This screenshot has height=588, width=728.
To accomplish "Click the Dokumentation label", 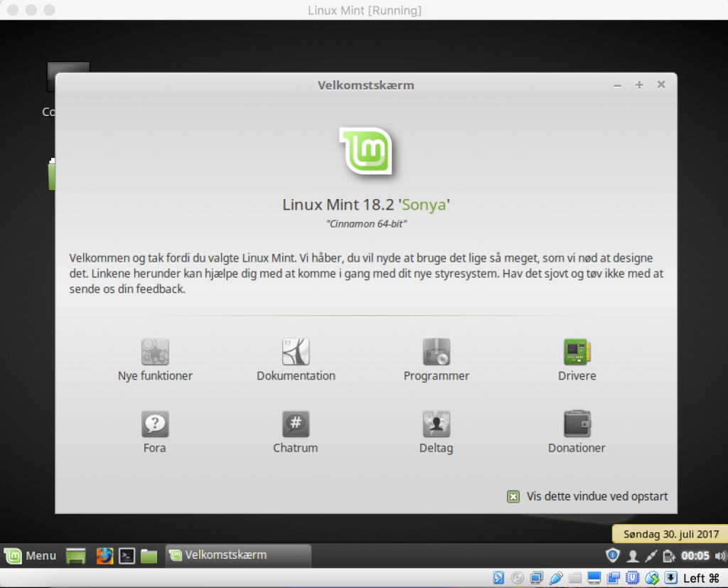I will click(x=296, y=375).
